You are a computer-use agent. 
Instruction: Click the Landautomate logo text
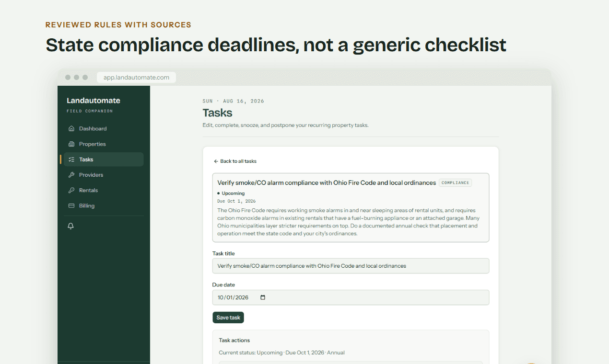pyautogui.click(x=94, y=101)
